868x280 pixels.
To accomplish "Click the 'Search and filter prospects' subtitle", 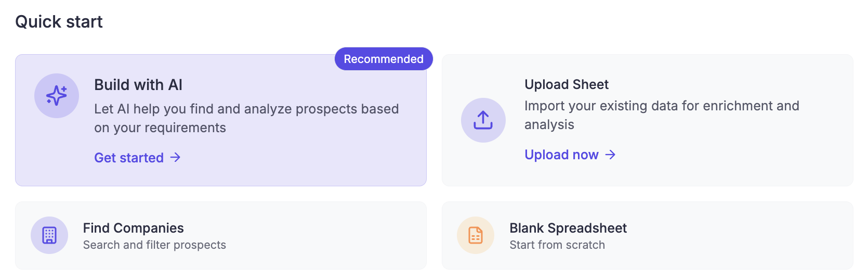I will (154, 245).
